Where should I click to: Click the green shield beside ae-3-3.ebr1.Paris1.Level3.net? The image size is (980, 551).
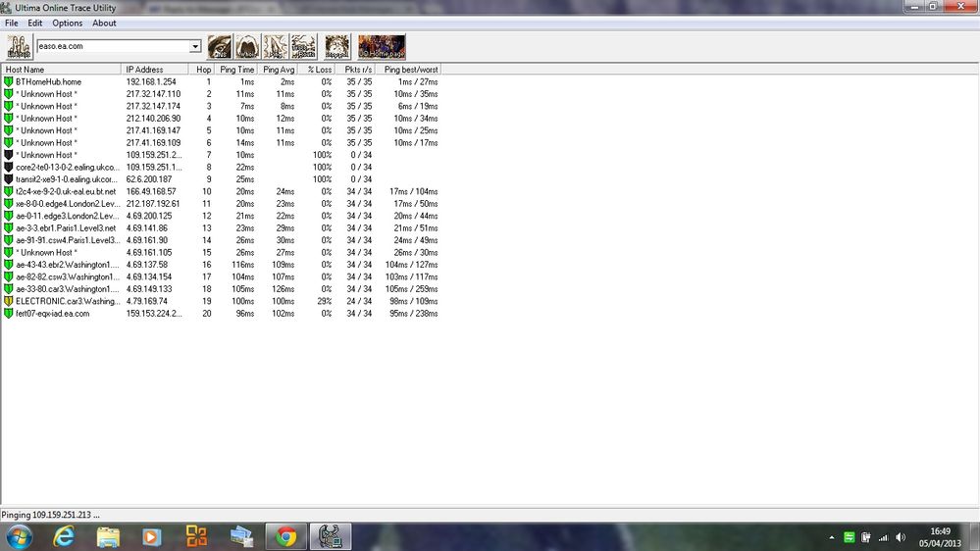(8, 228)
